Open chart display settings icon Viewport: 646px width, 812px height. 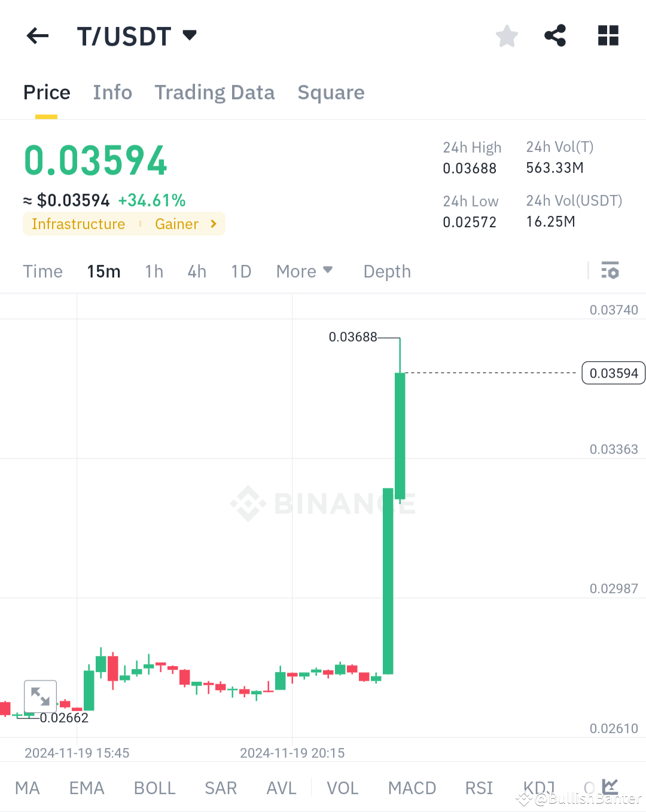pyautogui.click(x=610, y=271)
